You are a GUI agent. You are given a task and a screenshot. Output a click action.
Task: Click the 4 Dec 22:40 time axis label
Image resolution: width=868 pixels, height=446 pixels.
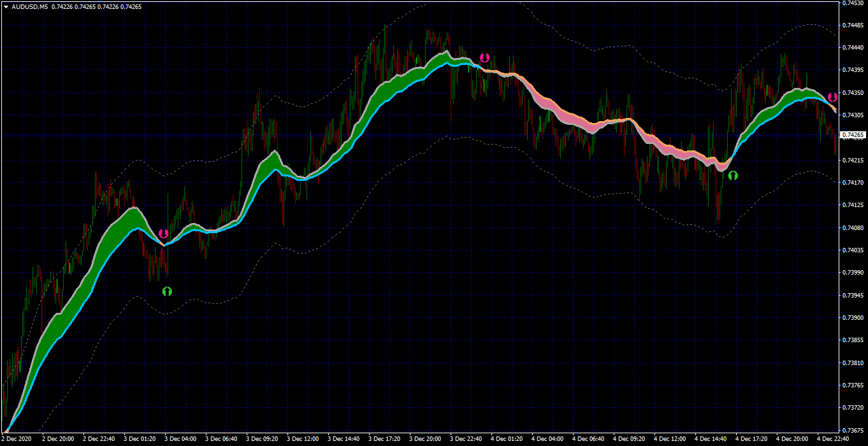(x=834, y=439)
